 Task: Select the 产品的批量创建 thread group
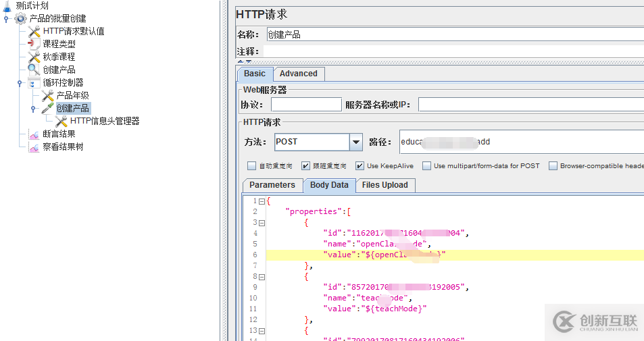[x=57, y=18]
